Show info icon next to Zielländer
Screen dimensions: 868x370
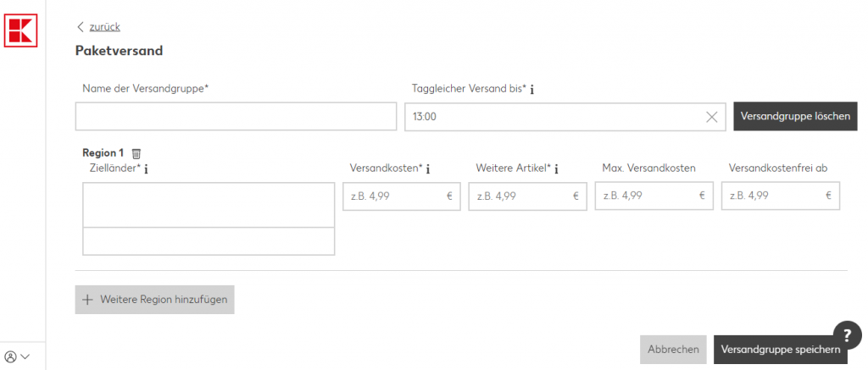147,169
